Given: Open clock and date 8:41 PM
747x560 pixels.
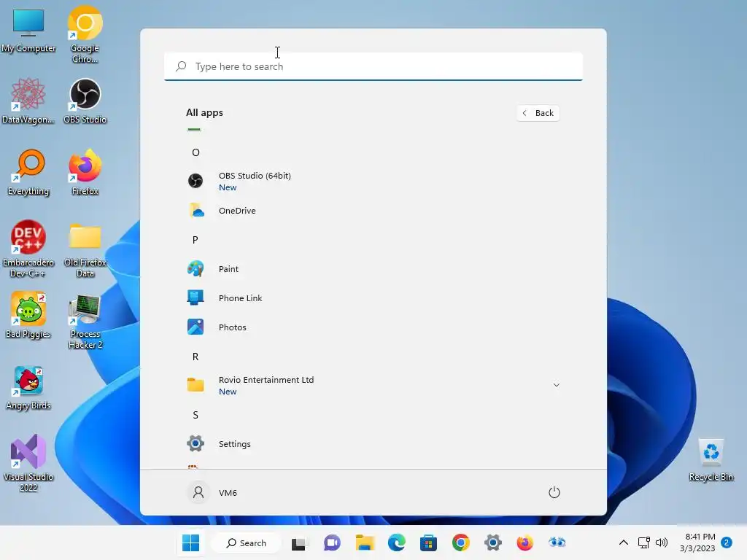Looking at the screenshot, I should [697, 542].
